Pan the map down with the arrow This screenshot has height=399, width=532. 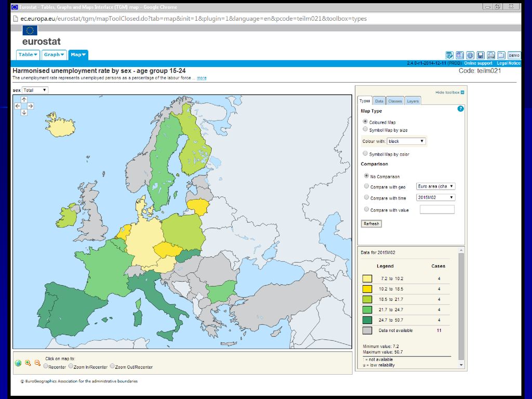[x=24, y=112]
